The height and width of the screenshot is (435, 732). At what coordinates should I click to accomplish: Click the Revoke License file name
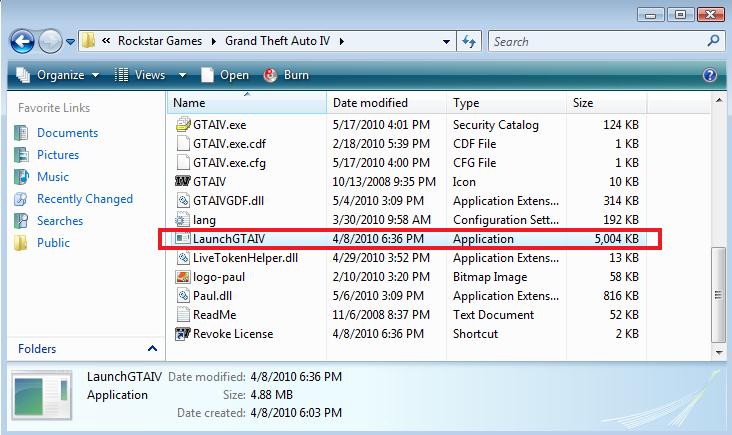[233, 334]
